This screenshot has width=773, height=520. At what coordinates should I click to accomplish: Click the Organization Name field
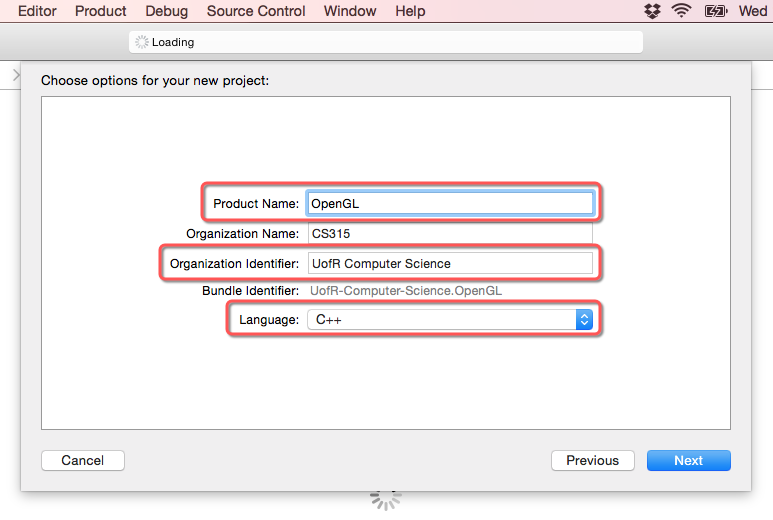tap(450, 233)
